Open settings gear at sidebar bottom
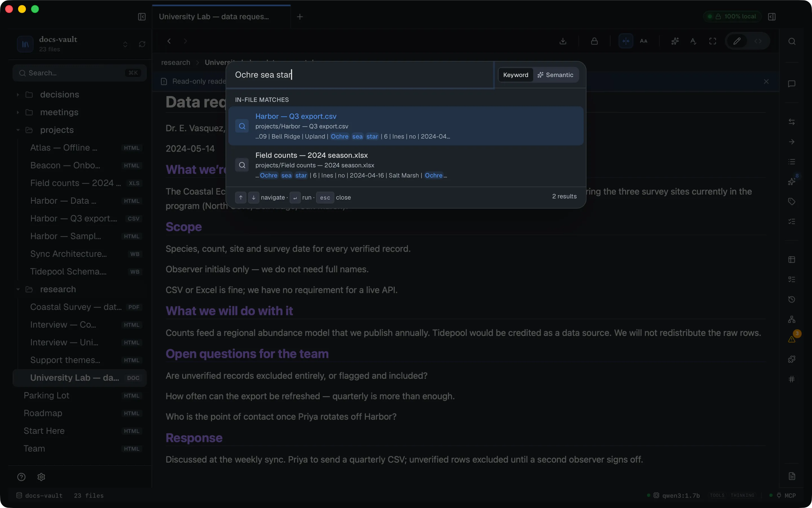The image size is (812, 508). pyautogui.click(x=41, y=477)
